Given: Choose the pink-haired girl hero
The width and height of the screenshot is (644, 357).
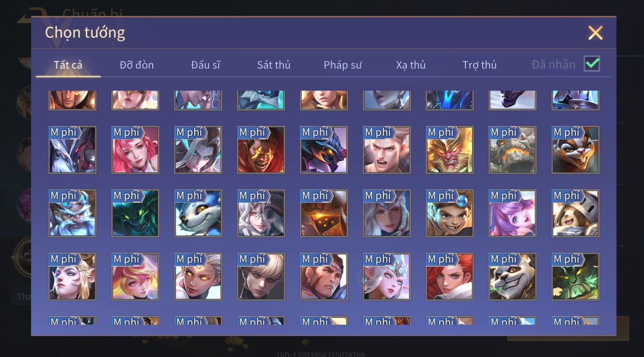Looking at the screenshot, I should (x=135, y=150).
